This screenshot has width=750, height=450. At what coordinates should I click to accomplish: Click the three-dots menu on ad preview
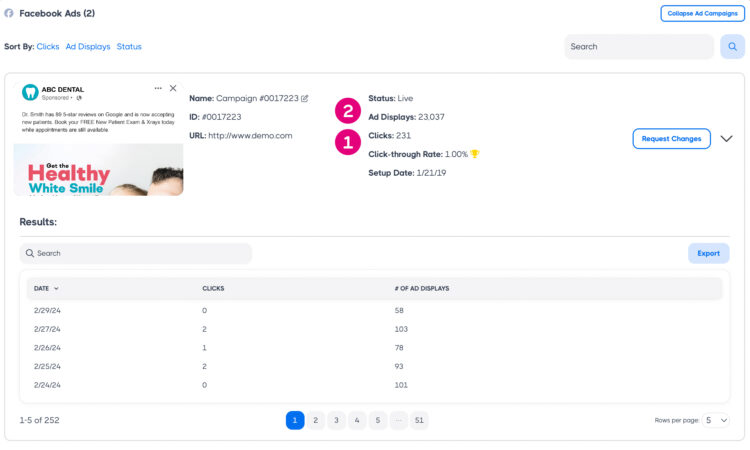click(158, 88)
